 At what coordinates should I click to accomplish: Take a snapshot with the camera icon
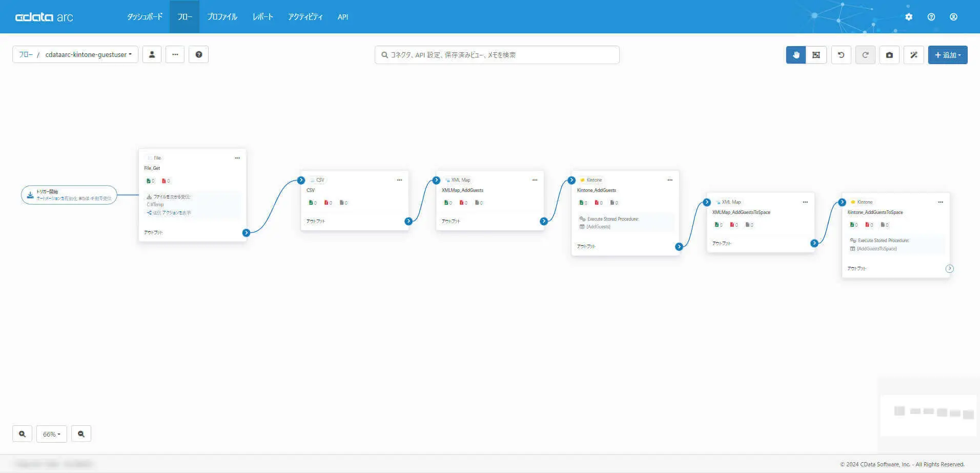click(889, 55)
